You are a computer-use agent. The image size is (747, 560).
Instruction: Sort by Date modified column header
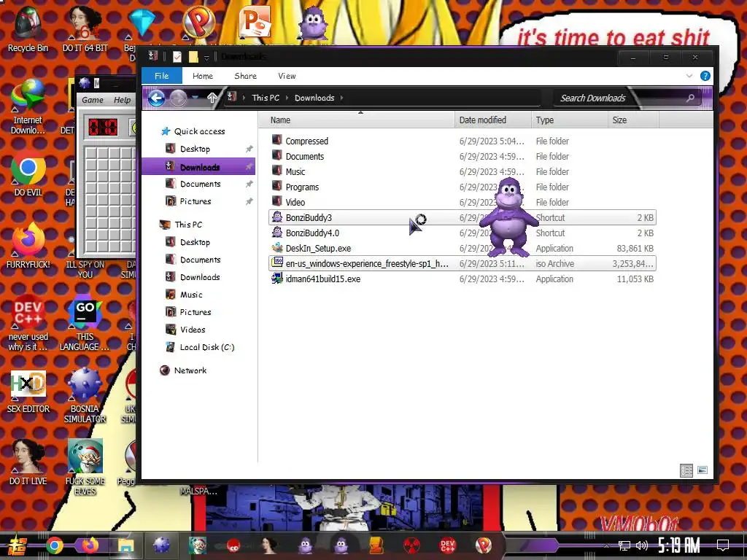pyautogui.click(x=492, y=120)
